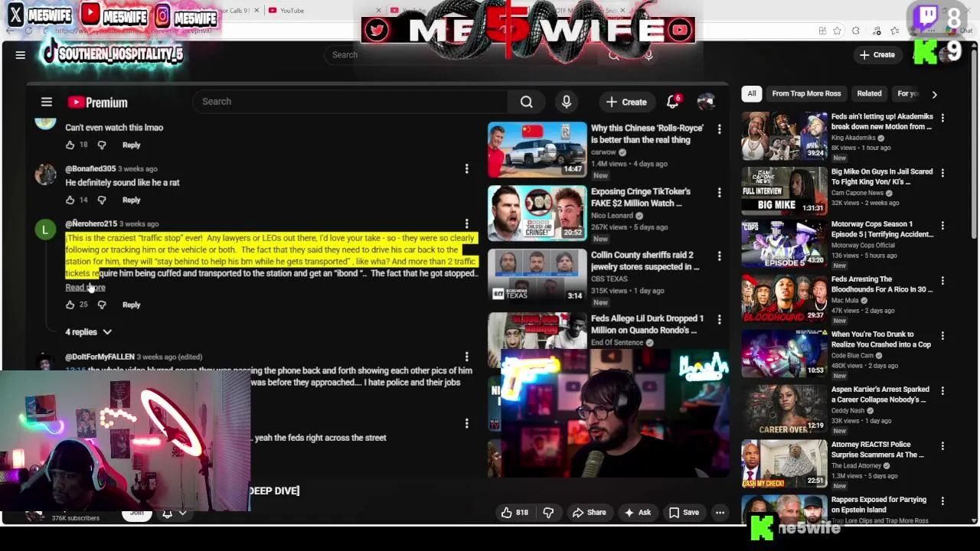980x551 pixels.
Task: Open @Nerohero215 channel link
Action: (x=91, y=223)
